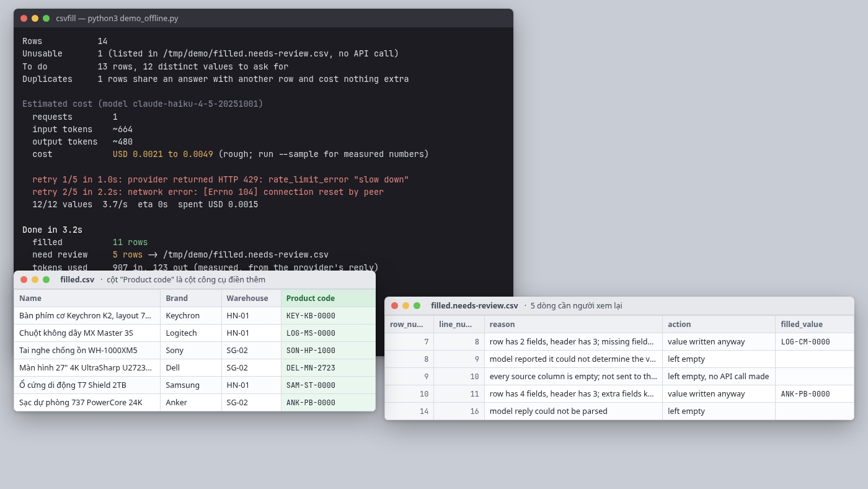Click the row_nu... column header in needs-review
Screen dimensions: 868x489
click(x=409, y=325)
